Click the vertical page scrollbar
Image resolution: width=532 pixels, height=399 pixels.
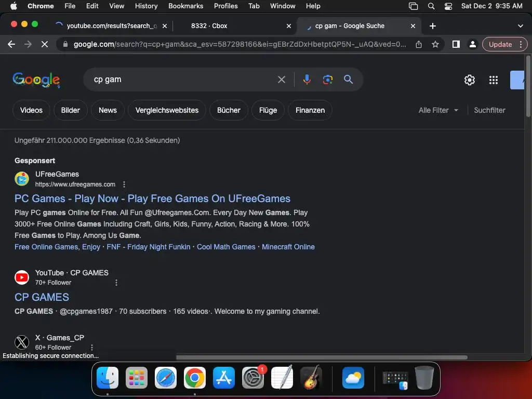528,87
